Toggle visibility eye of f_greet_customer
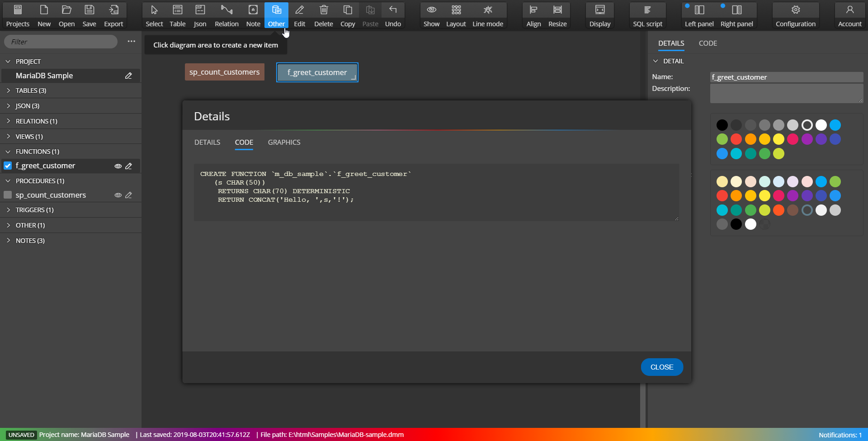The width and height of the screenshot is (868, 441). [118, 166]
